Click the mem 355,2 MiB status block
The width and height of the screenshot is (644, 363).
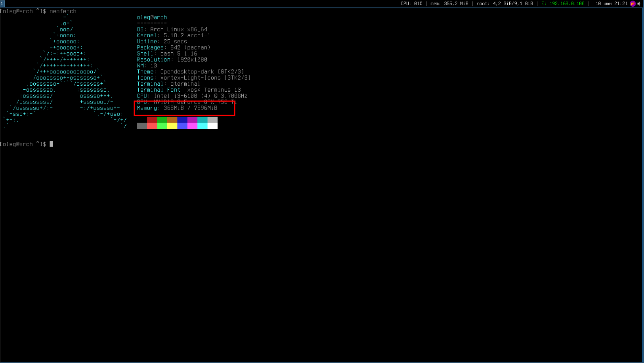449,4
